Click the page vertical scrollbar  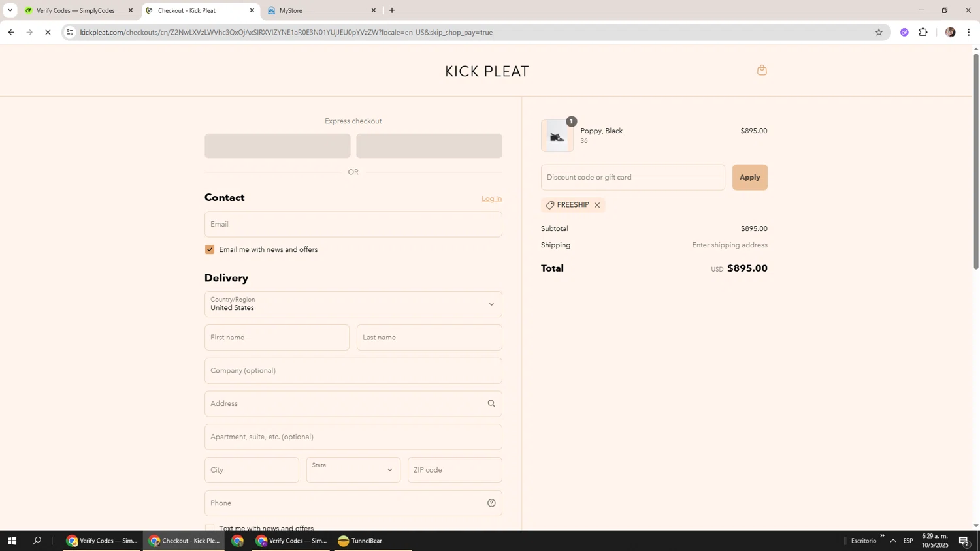976,160
